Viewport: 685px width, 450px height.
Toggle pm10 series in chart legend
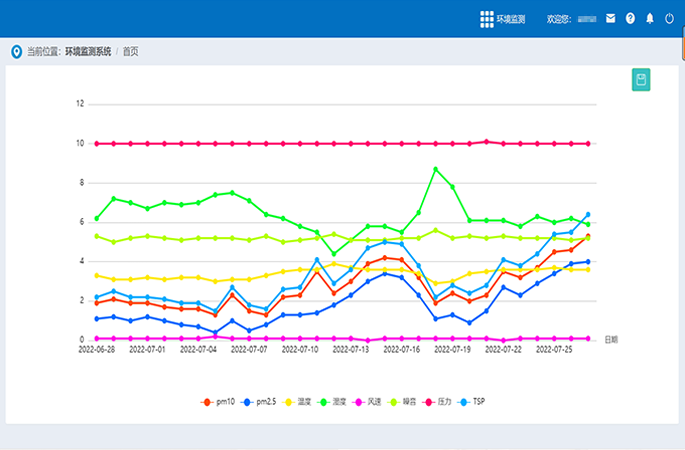(220, 401)
